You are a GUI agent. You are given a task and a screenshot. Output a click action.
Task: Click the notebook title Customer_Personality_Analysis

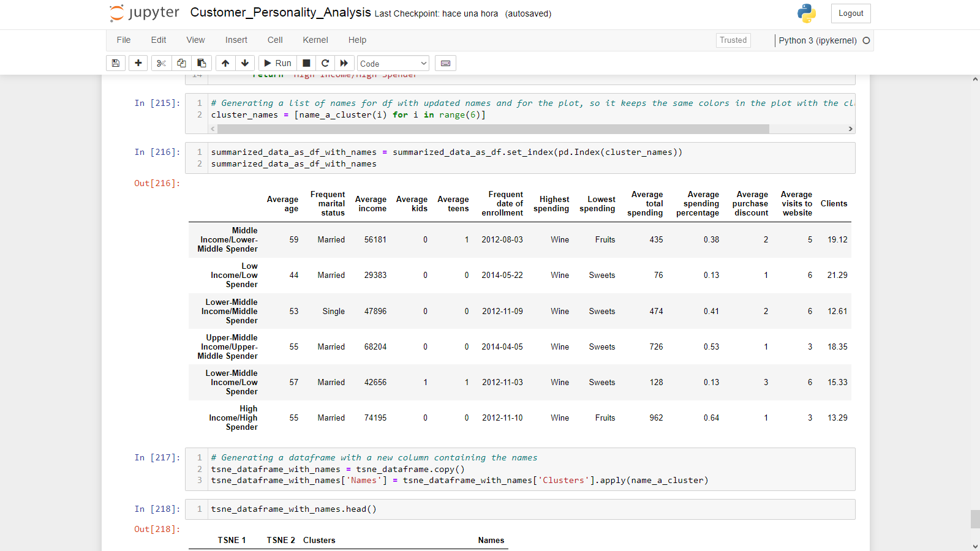[281, 13]
